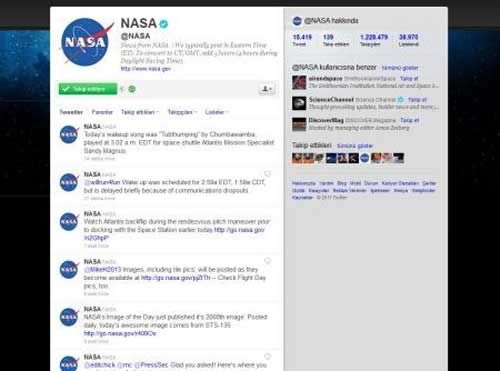
Task: Click the 'Blog' footer link
Action: [342, 183]
